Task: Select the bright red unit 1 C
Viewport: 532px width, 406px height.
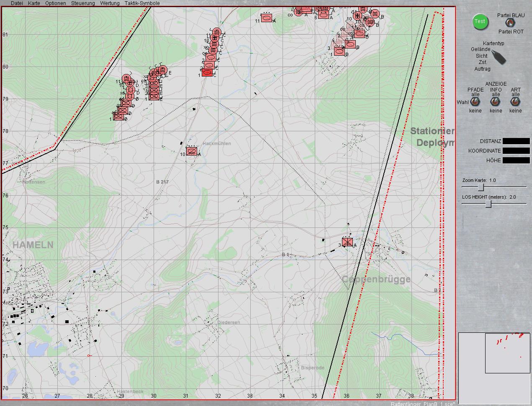Action: pos(207,72)
